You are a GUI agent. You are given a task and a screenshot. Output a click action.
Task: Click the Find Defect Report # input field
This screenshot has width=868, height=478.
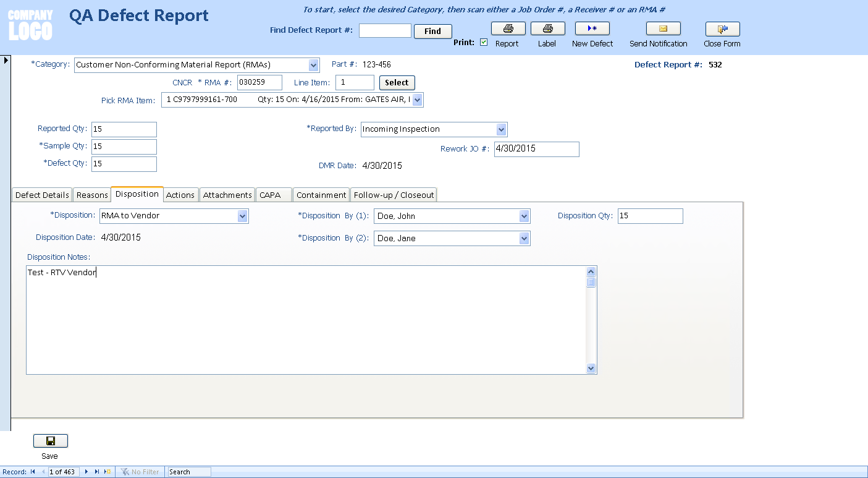coord(385,30)
